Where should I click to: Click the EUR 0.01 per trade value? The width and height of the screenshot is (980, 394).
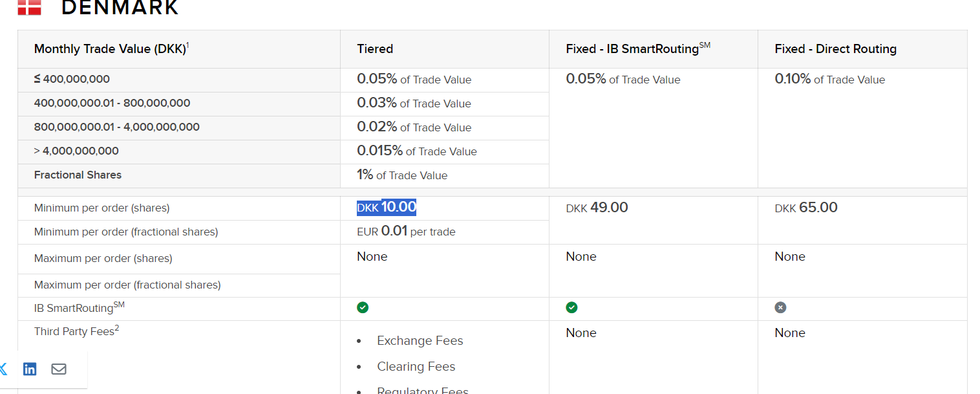pyautogui.click(x=406, y=232)
